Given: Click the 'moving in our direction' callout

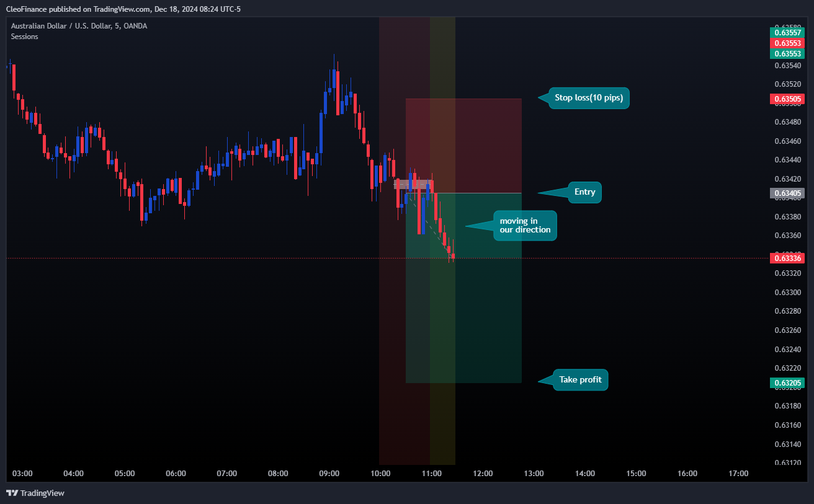Looking at the screenshot, I should 525,226.
